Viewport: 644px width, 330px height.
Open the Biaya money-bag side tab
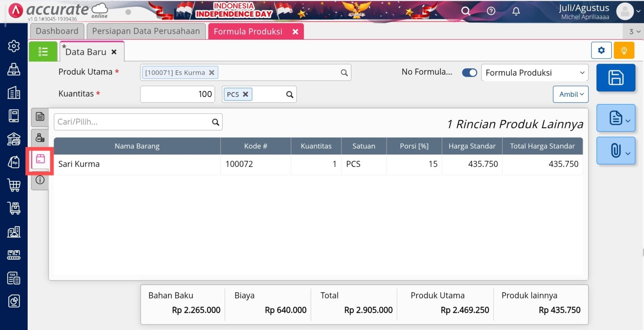pyautogui.click(x=40, y=137)
